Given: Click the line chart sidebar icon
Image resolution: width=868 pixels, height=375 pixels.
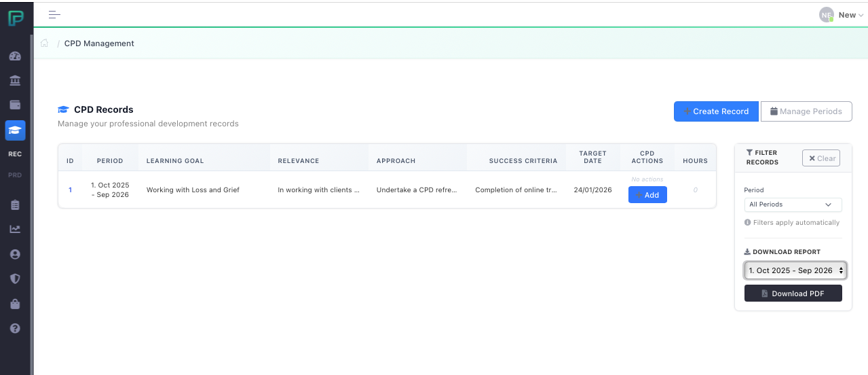Looking at the screenshot, I should [x=15, y=229].
